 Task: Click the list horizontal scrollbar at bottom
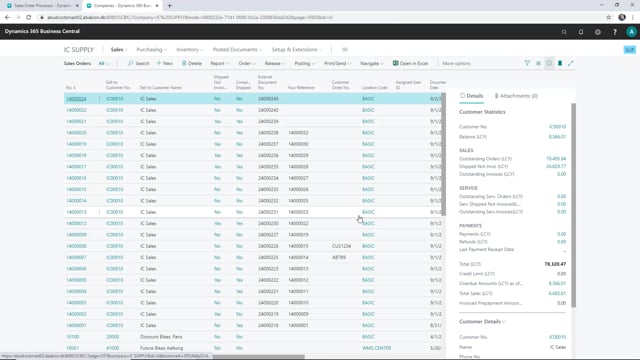(x=258, y=357)
